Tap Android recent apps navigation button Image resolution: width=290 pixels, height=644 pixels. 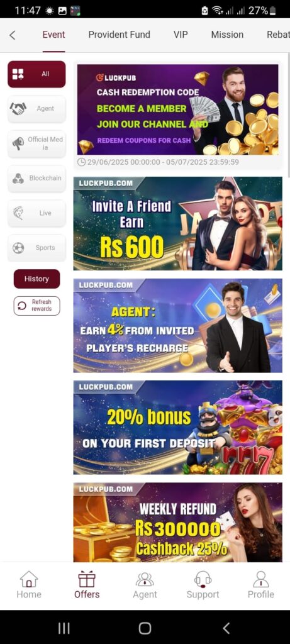pyautogui.click(x=64, y=628)
